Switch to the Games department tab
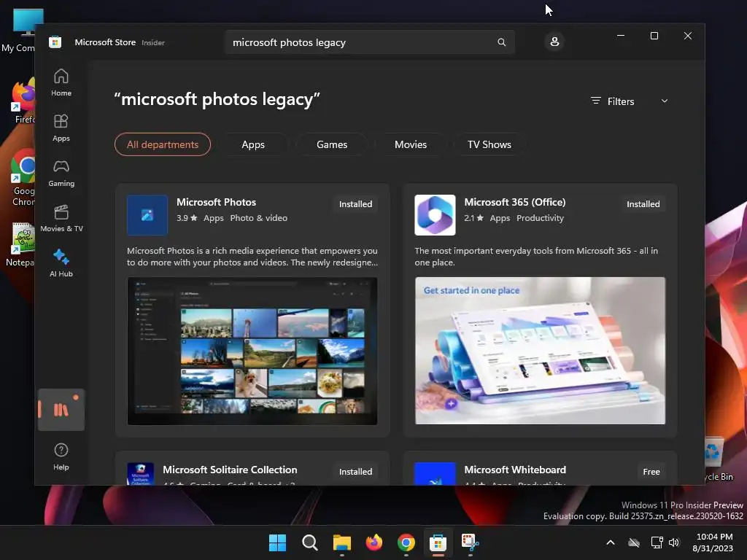 coord(332,144)
